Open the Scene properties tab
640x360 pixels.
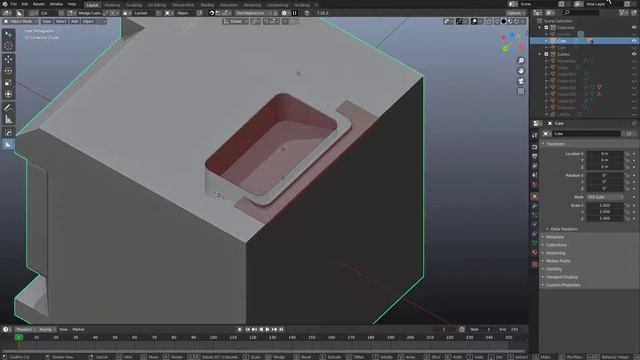534,175
